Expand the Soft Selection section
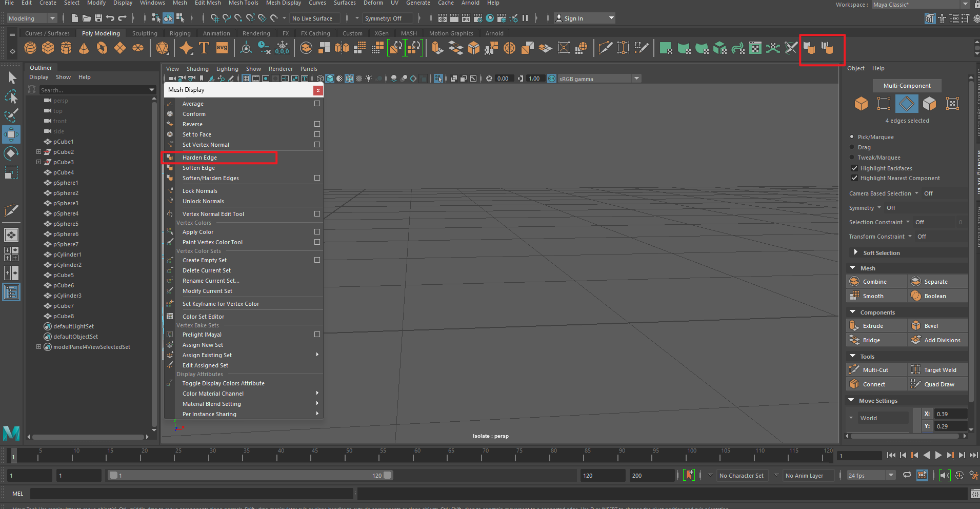 coord(855,252)
